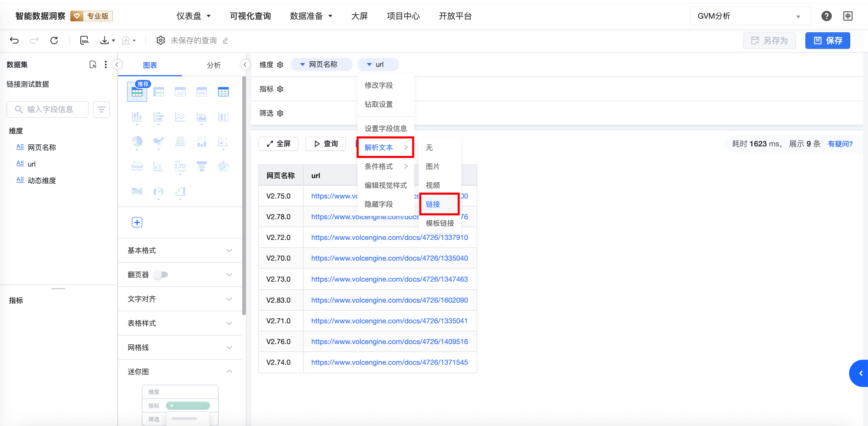This screenshot has width=868, height=426.
Task: Choose 模板链接 from the submenu
Action: [x=440, y=223]
